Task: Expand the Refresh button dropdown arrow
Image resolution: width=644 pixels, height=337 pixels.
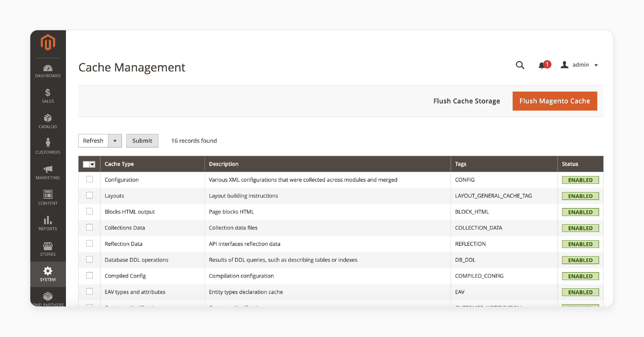Action: click(115, 140)
